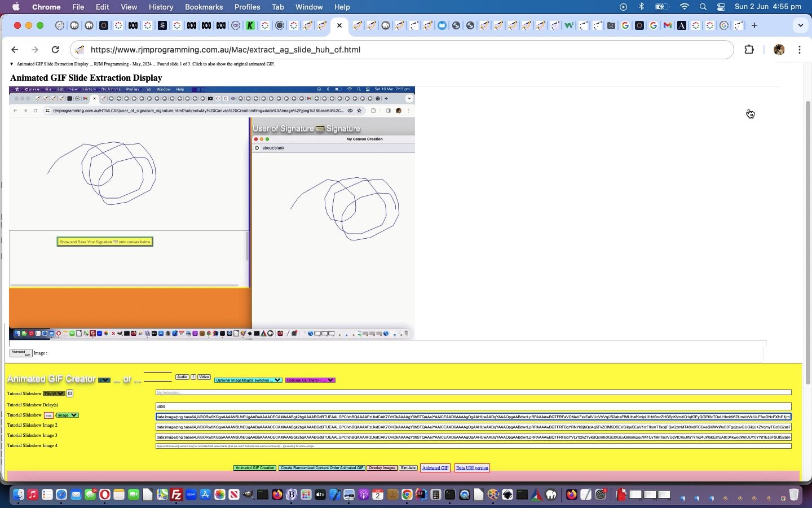Reload the page with Chrome's refresh icon

coord(55,50)
